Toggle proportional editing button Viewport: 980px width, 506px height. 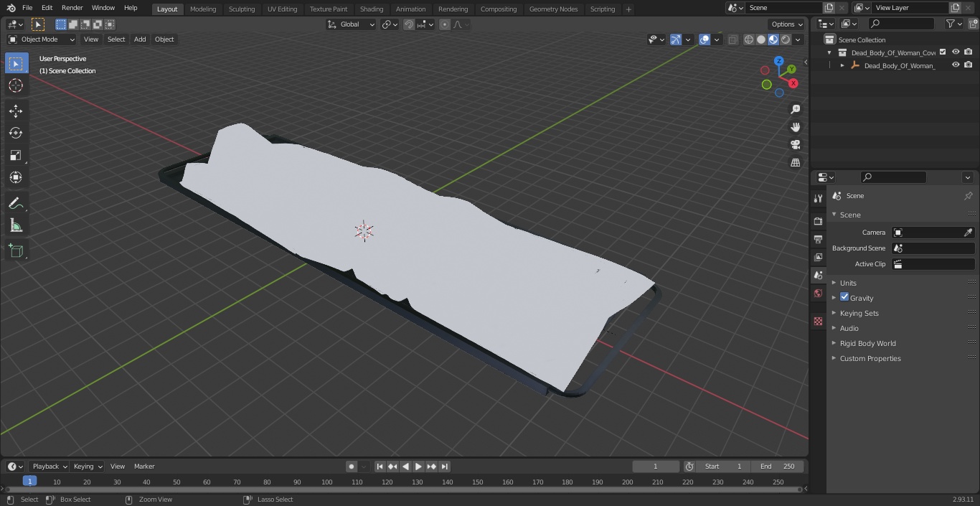pyautogui.click(x=445, y=24)
